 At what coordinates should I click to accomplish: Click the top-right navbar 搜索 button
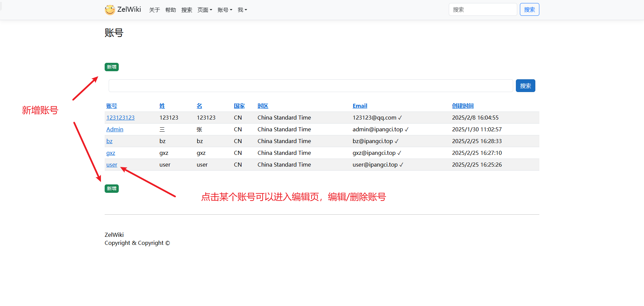(529, 9)
